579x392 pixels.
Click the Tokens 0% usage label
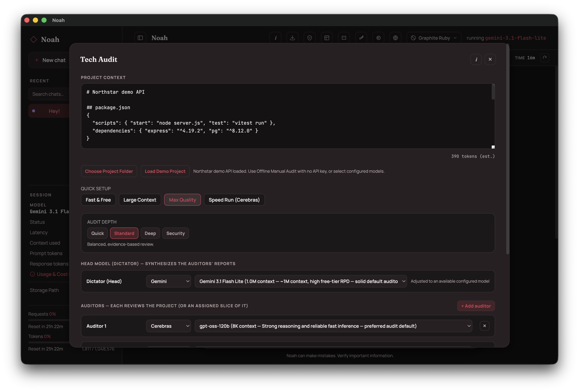[39, 336]
